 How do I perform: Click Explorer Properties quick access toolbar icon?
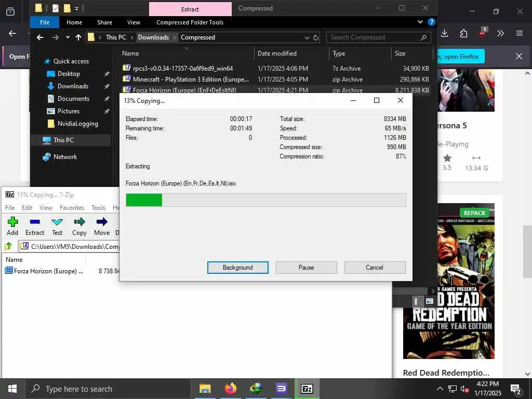tap(55, 8)
